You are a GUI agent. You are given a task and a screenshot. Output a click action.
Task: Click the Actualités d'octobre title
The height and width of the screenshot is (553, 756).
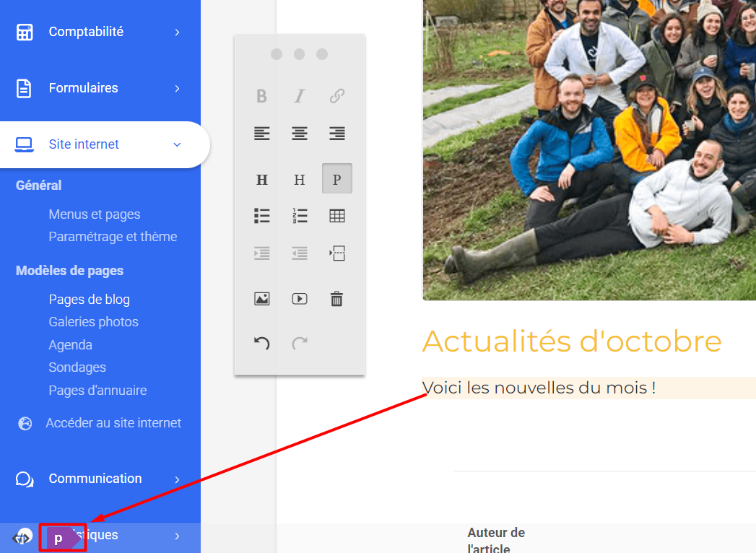click(x=571, y=341)
